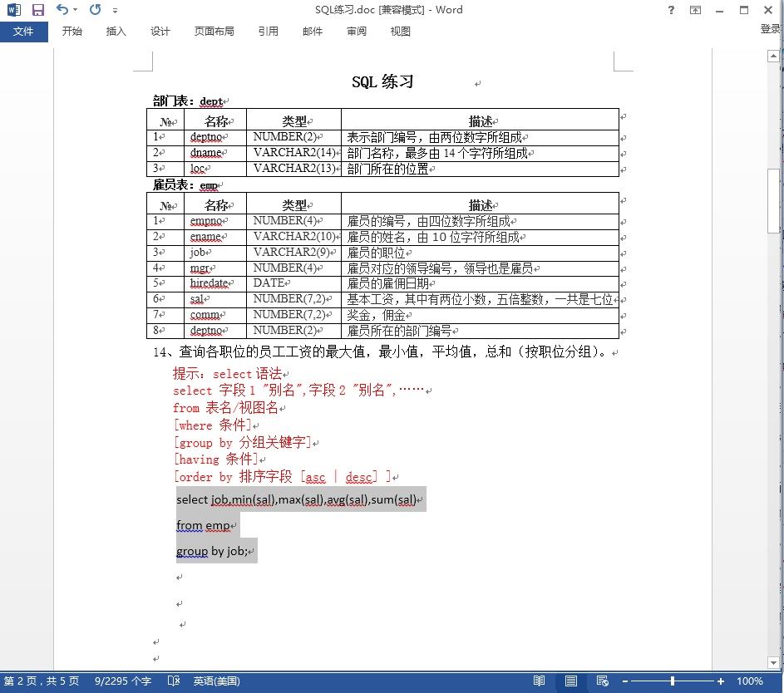The height and width of the screenshot is (693, 784).
Task: Switch to Web Layout view icon
Action: pyautogui.click(x=603, y=681)
